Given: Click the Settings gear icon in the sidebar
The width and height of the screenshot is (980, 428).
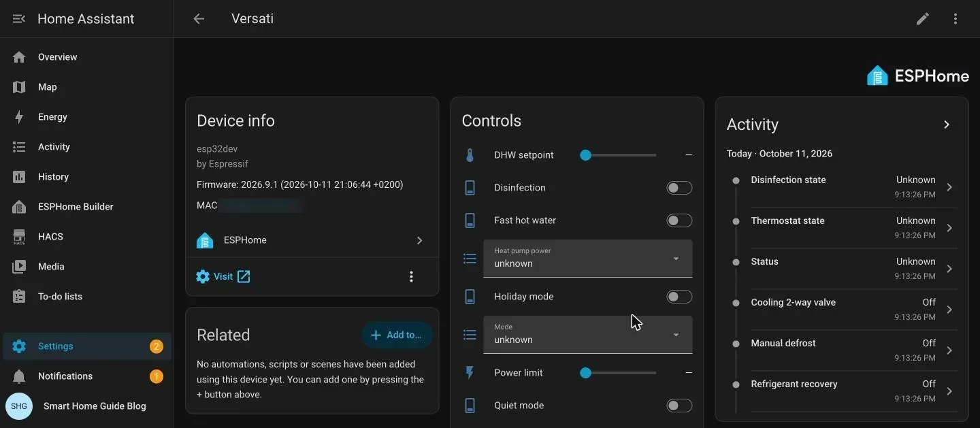Looking at the screenshot, I should pyautogui.click(x=19, y=346).
